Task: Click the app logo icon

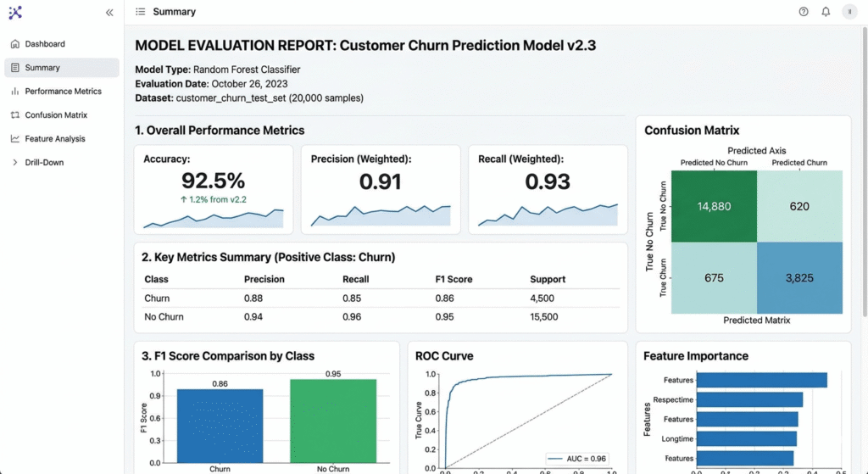Action: [15, 12]
